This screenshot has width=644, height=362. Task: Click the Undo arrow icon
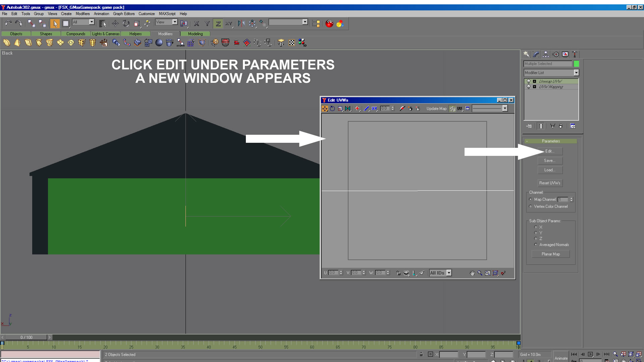(8, 23)
